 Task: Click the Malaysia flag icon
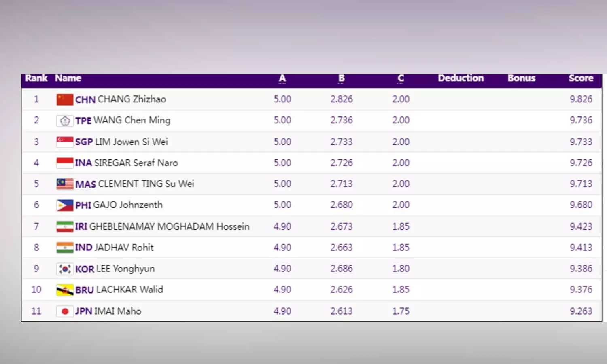(x=65, y=184)
